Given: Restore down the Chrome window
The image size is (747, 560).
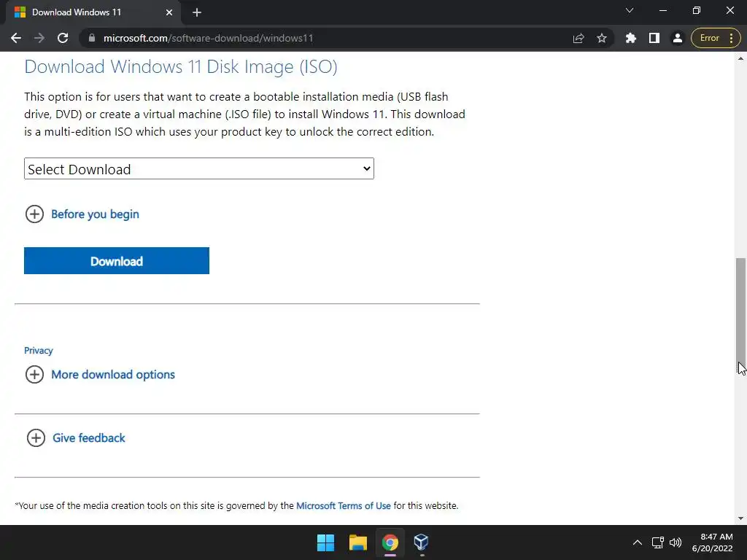Looking at the screenshot, I should pyautogui.click(x=697, y=10).
